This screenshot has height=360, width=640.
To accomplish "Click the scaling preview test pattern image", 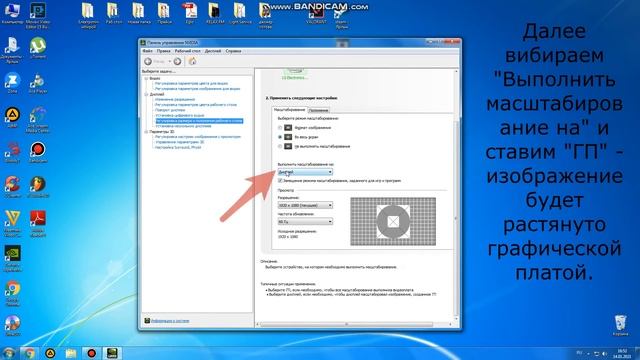I will pos(393,221).
